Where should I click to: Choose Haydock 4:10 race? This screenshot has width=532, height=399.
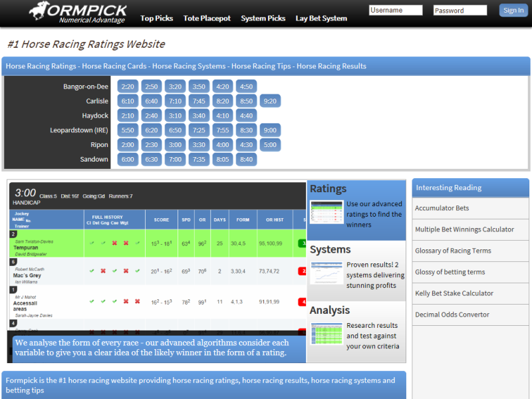(223, 116)
